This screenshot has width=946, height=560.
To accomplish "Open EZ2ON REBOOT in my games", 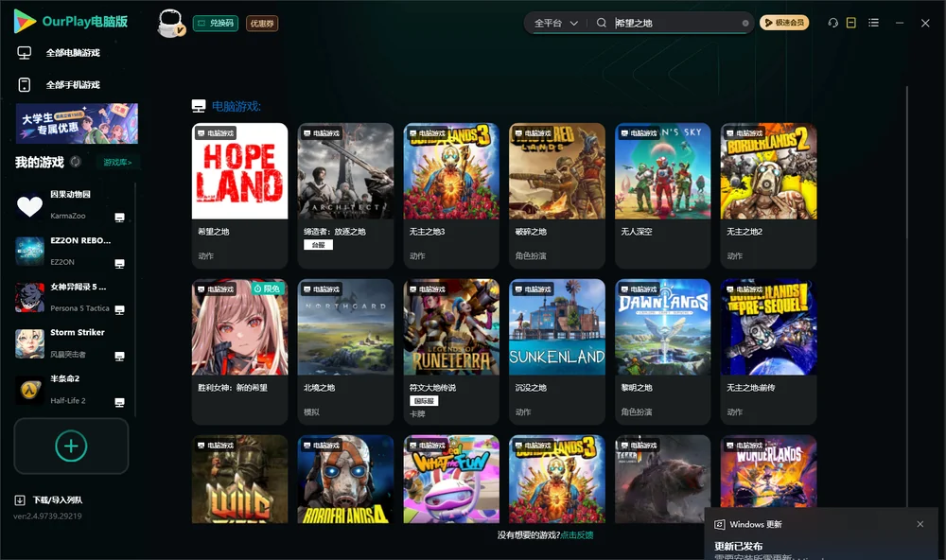I will 71,251.
